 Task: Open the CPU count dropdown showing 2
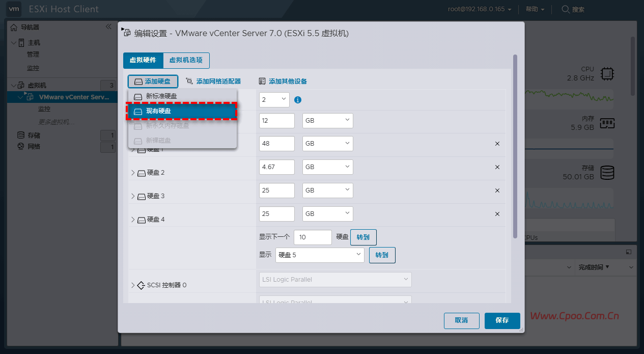(274, 100)
